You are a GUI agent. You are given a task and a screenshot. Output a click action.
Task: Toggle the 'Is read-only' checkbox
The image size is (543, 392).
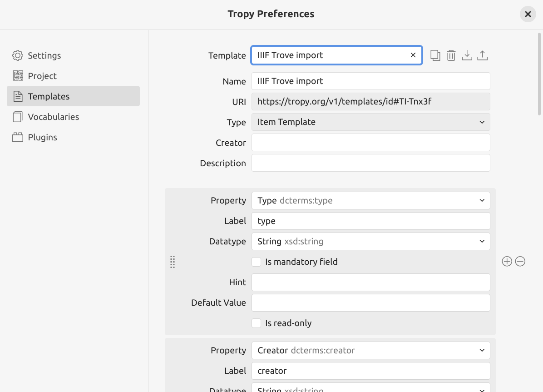click(256, 323)
